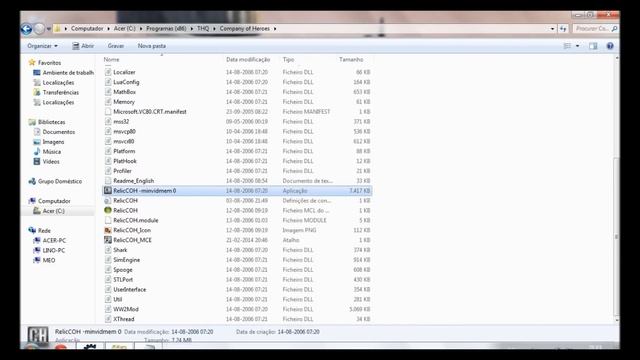Refresh the folder with the refresh icon

(563, 29)
